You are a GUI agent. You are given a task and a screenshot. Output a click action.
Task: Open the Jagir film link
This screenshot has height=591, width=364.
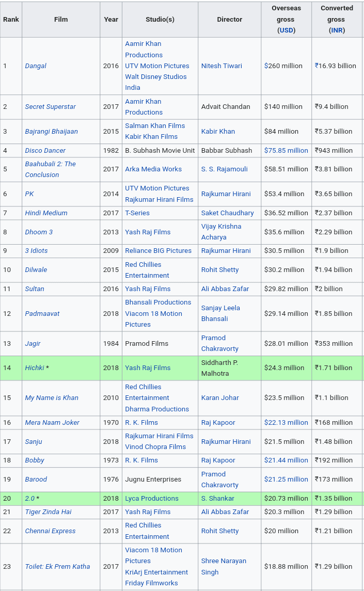[x=33, y=344]
